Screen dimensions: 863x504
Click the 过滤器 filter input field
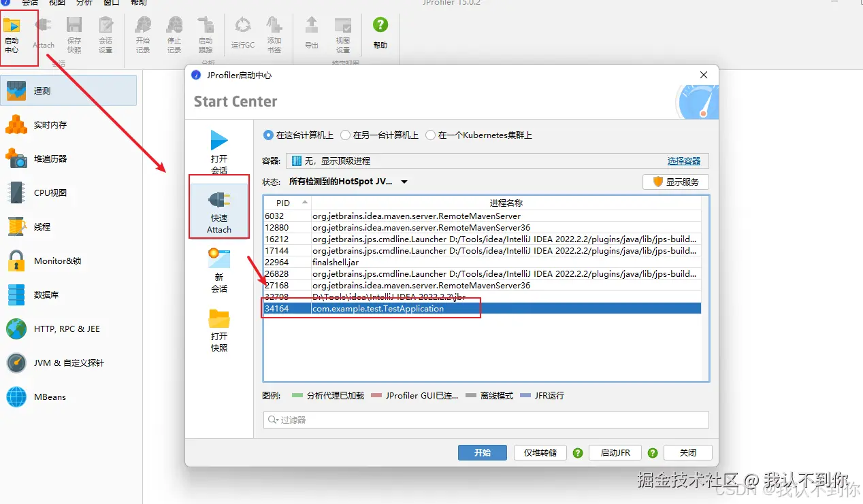pyautogui.click(x=486, y=420)
